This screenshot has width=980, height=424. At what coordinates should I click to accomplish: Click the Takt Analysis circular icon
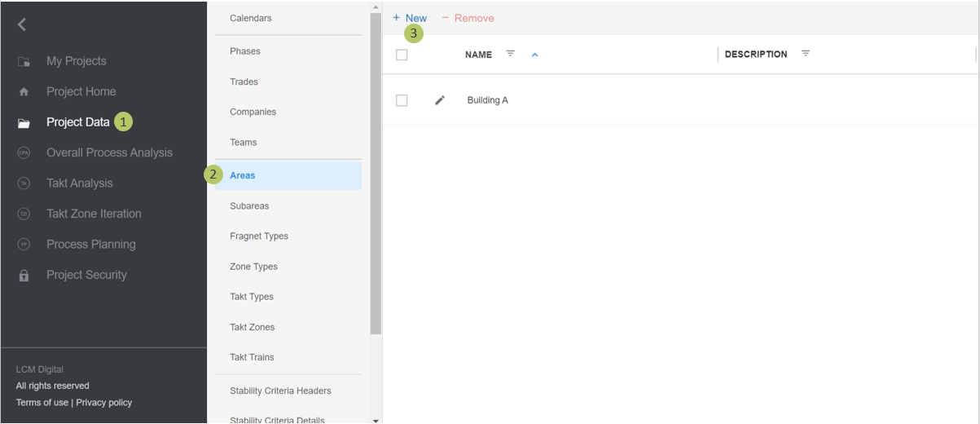(24, 183)
